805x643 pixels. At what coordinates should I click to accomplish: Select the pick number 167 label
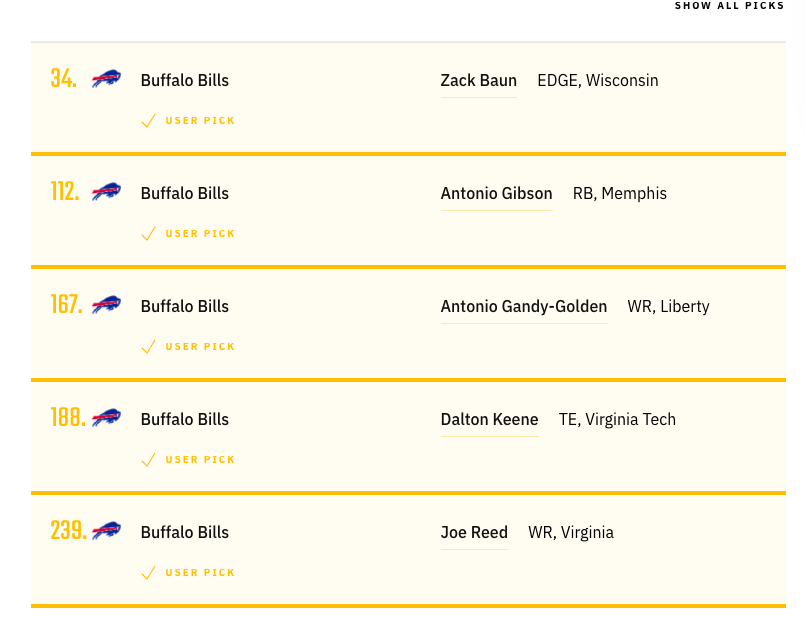[66, 305]
